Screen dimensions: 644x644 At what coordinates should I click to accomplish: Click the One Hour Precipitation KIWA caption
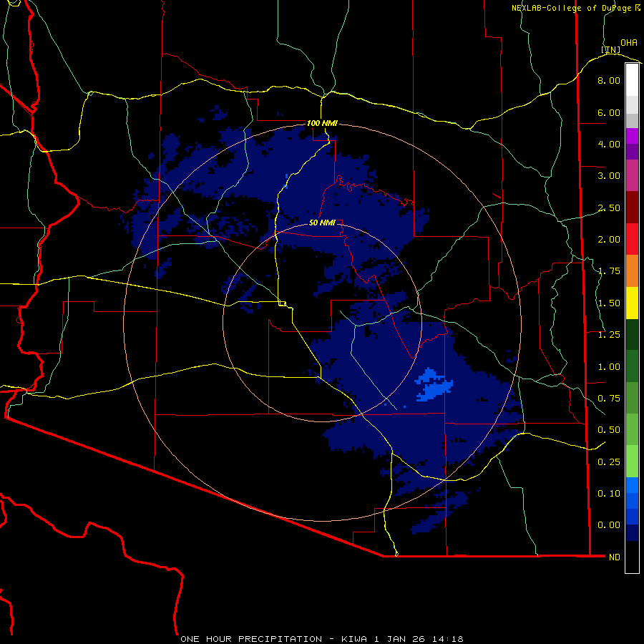(x=322, y=639)
